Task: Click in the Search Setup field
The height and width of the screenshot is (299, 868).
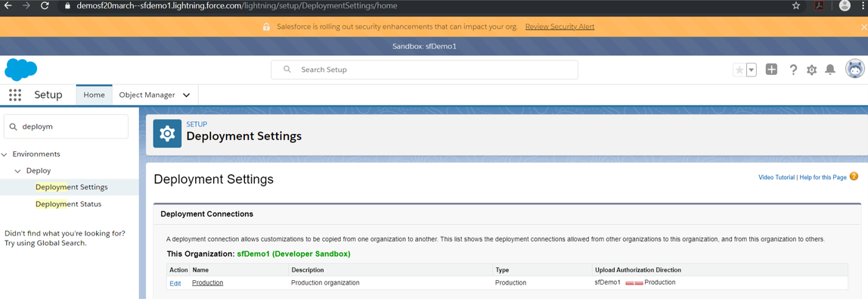Action: (424, 70)
